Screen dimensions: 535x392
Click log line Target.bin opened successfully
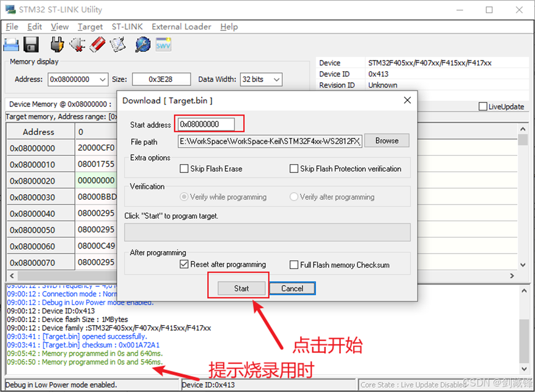[x=77, y=336]
